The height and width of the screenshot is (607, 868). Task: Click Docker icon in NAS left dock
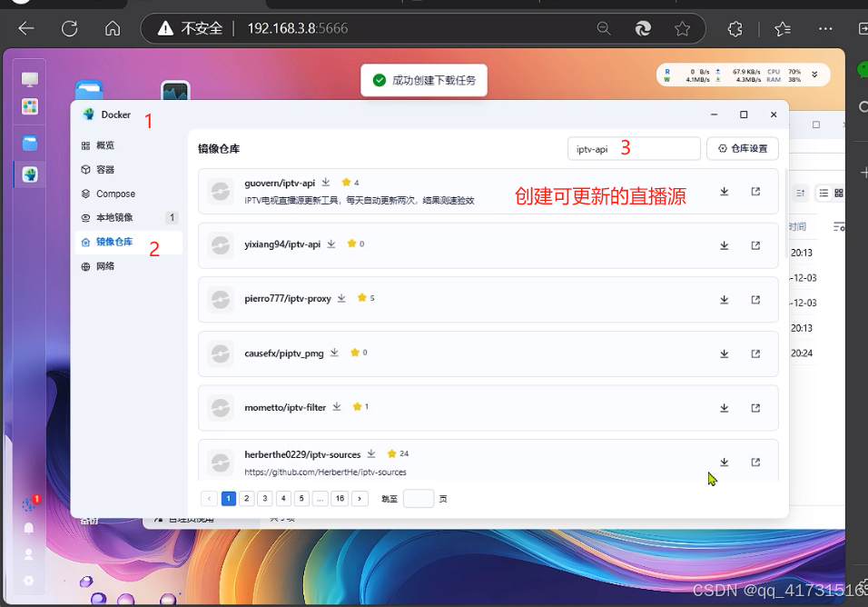click(x=30, y=174)
